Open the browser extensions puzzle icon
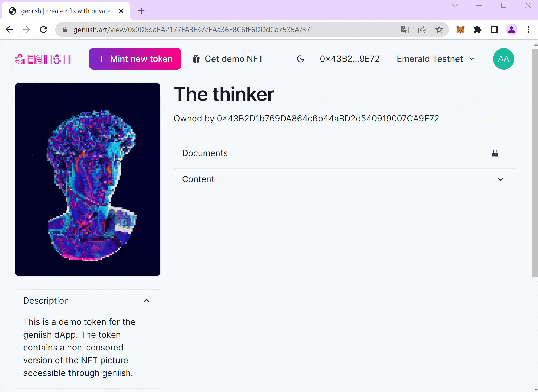 click(x=478, y=30)
